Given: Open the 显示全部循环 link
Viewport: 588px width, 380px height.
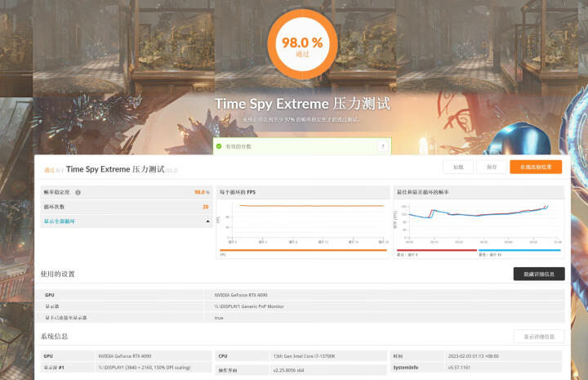Looking at the screenshot, I should (x=60, y=221).
